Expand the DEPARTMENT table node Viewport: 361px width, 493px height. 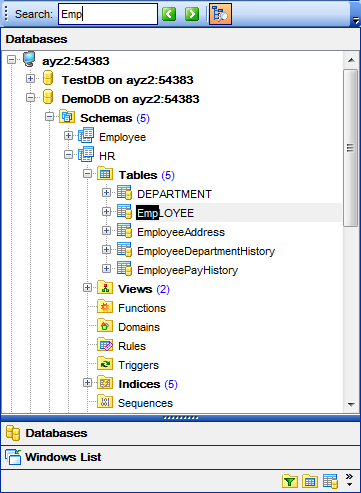coord(106,193)
